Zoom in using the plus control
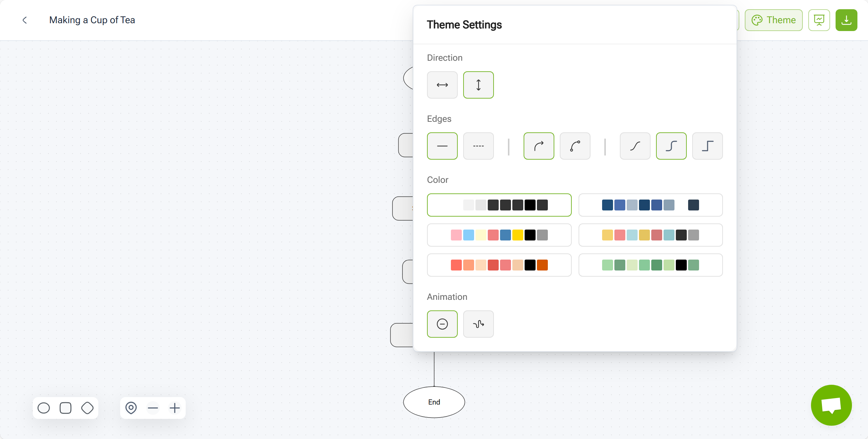 click(175, 408)
